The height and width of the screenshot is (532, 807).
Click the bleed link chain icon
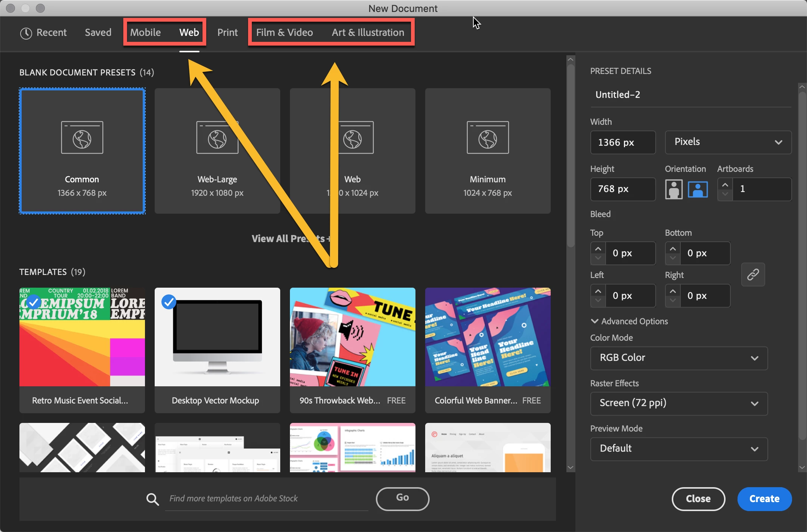[x=753, y=275]
